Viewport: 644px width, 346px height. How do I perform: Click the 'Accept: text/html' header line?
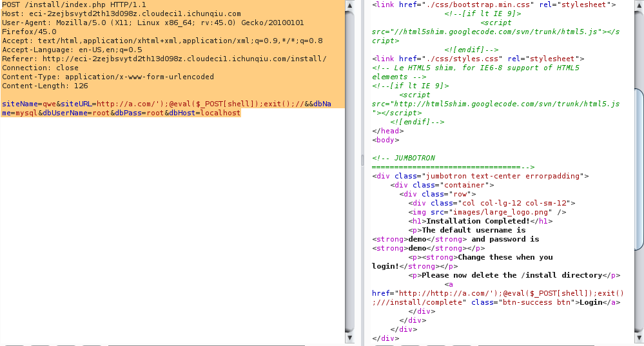[x=162, y=41]
